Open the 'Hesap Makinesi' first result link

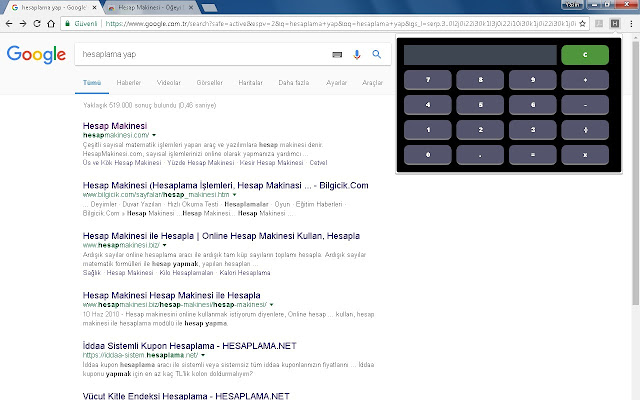click(x=115, y=126)
